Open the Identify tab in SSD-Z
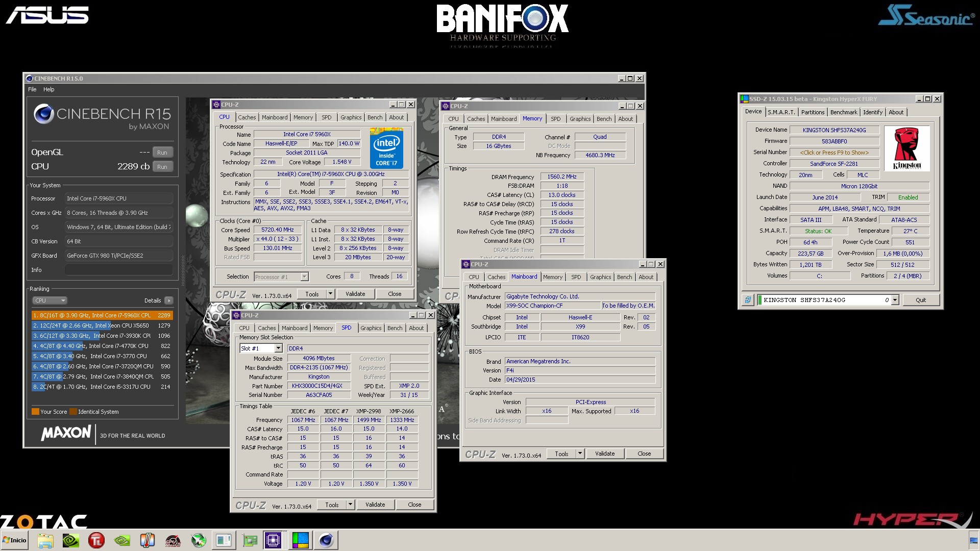Viewport: 980px width, 551px height. (873, 112)
